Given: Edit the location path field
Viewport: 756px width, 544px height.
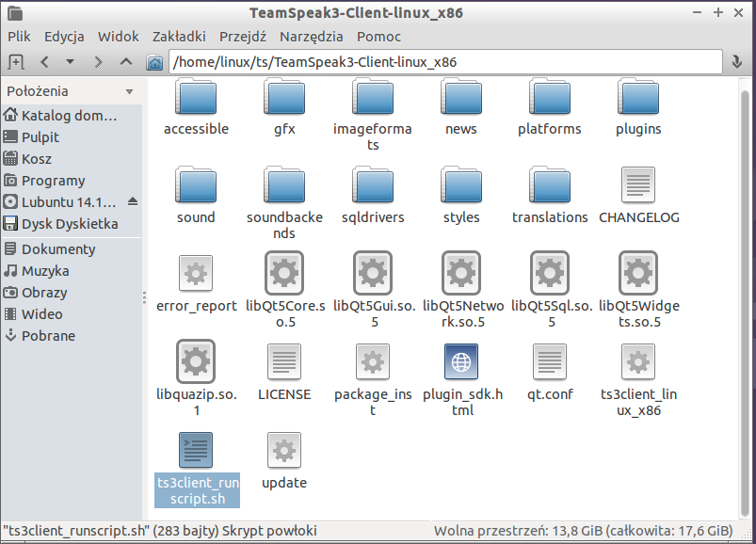Looking at the screenshot, I should (445, 62).
